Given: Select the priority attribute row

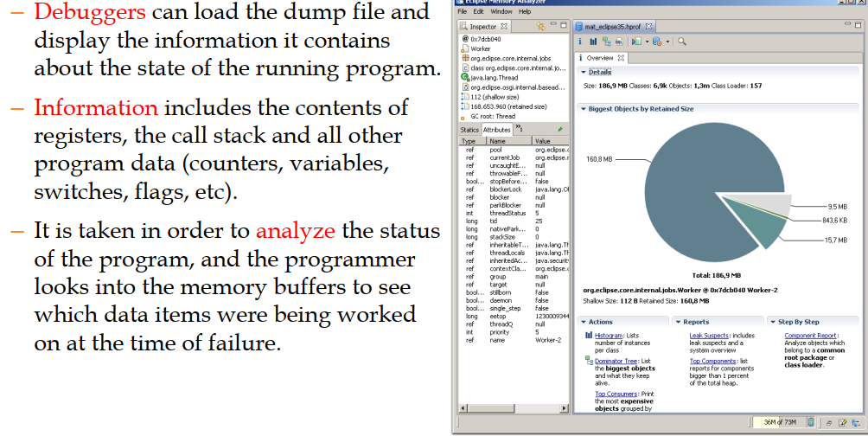Looking at the screenshot, I should (514, 332).
